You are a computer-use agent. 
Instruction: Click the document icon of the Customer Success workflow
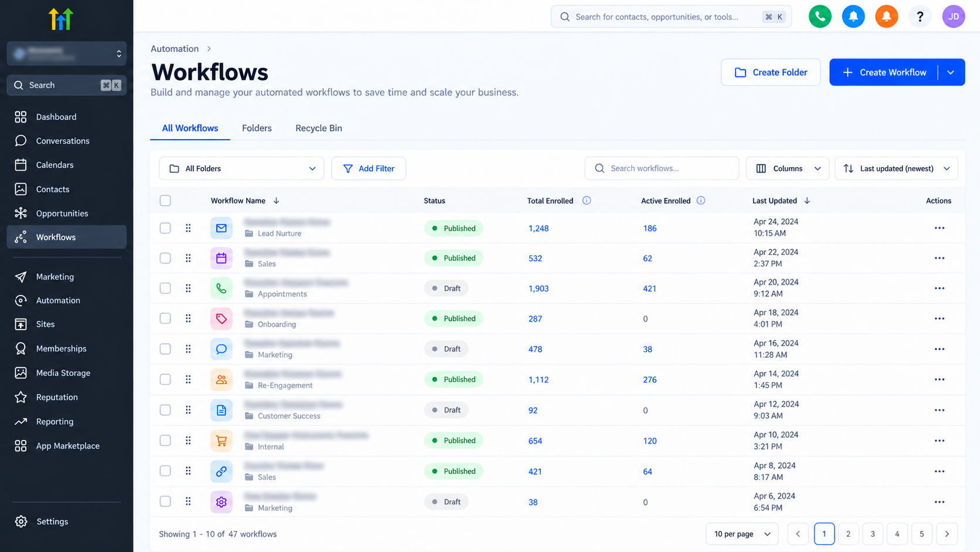click(x=222, y=410)
